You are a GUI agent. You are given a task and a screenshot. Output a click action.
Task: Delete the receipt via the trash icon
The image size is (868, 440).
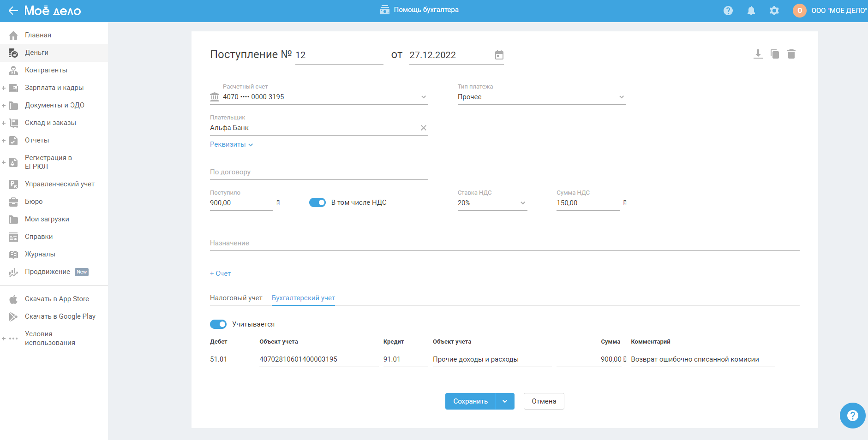pyautogui.click(x=791, y=54)
